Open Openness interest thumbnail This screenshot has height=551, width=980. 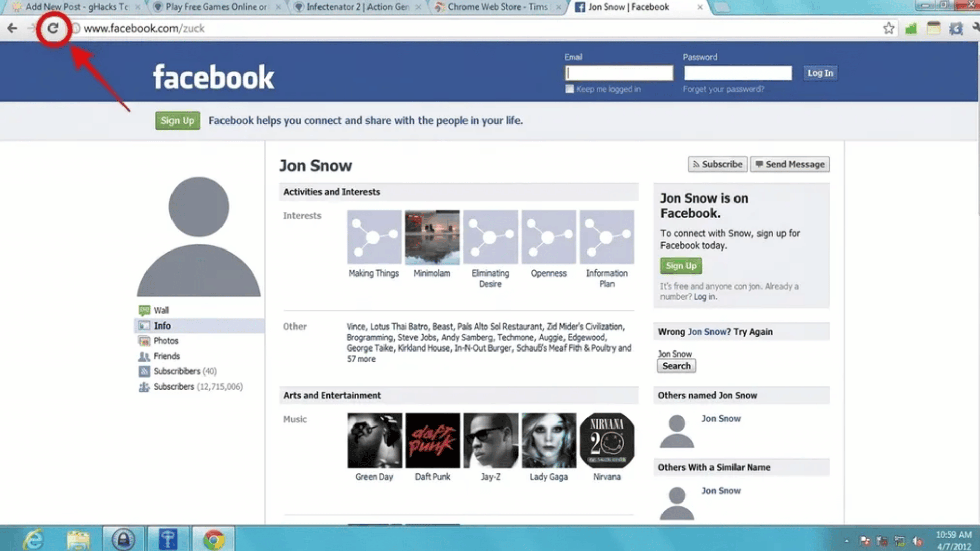click(x=549, y=237)
